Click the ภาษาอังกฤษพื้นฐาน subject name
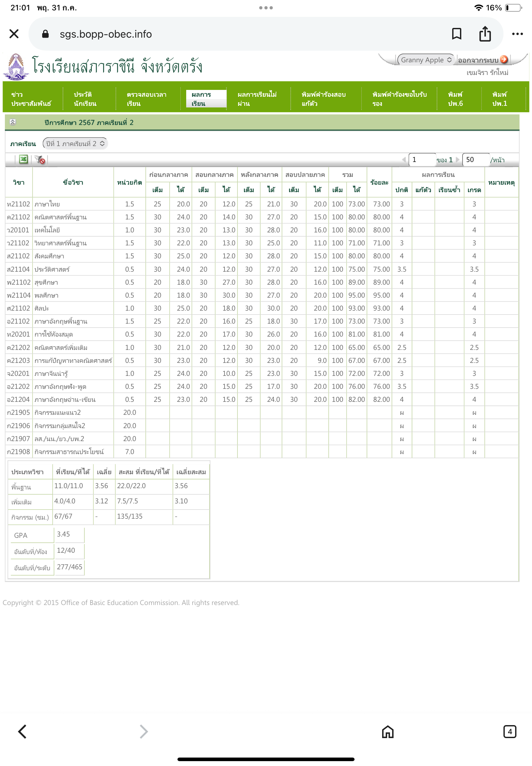This screenshot has width=532, height=766. (x=61, y=321)
